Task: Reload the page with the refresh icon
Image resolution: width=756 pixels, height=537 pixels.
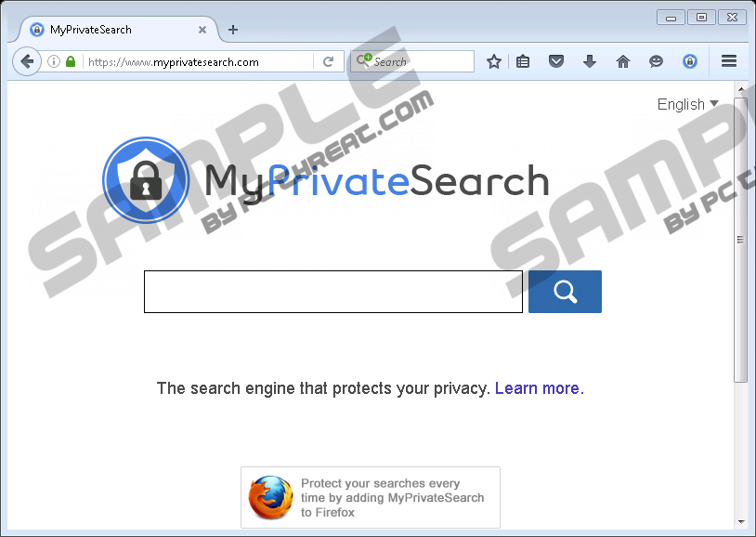Action: click(329, 61)
